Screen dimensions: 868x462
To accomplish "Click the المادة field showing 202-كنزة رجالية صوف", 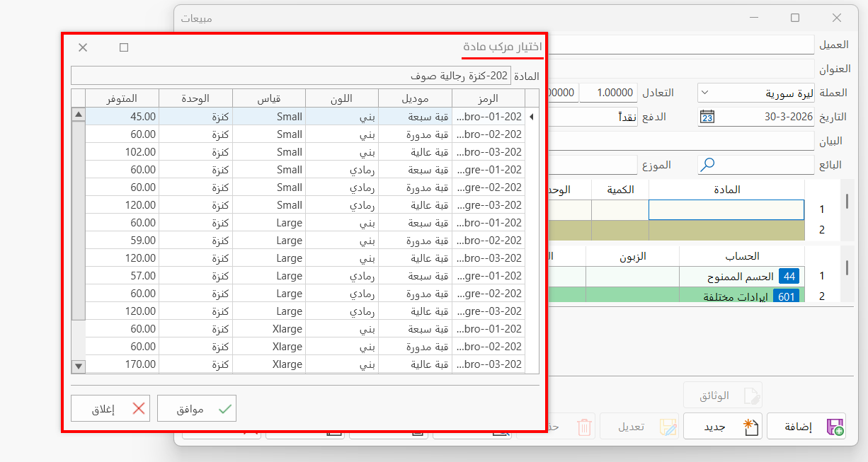I will 291,76.
